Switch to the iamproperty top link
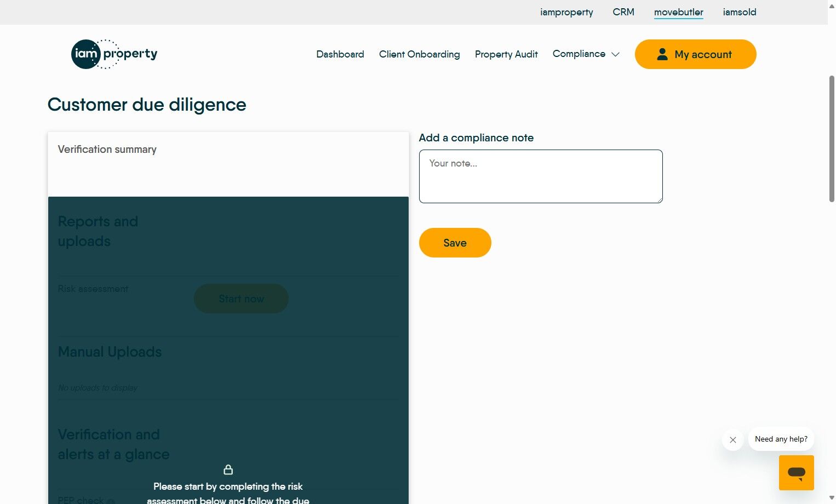Screen dimensions: 836x504 (x=566, y=12)
